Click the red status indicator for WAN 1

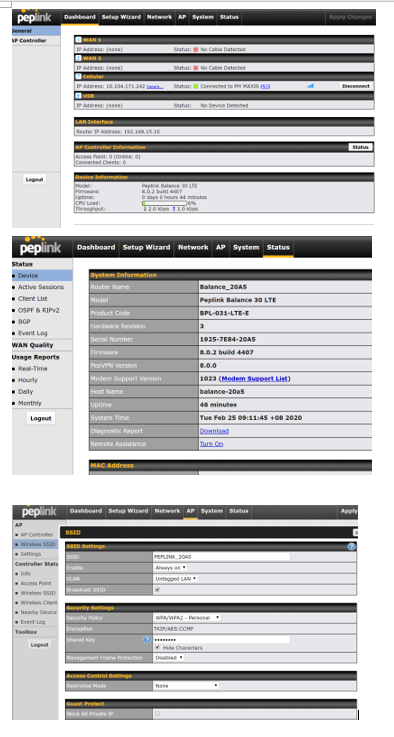(196, 49)
